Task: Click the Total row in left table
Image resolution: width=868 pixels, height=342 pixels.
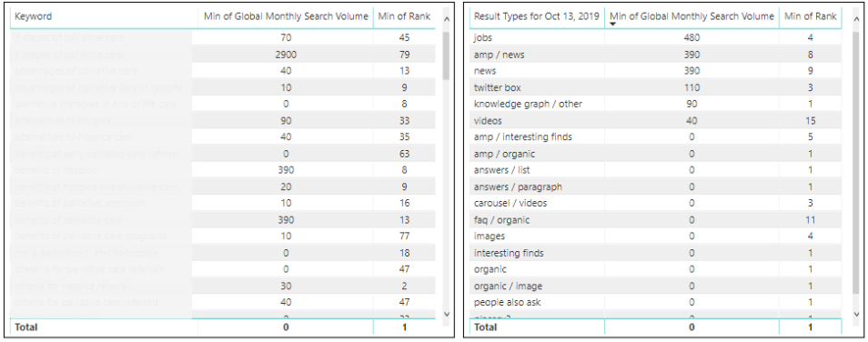Action: [223, 327]
